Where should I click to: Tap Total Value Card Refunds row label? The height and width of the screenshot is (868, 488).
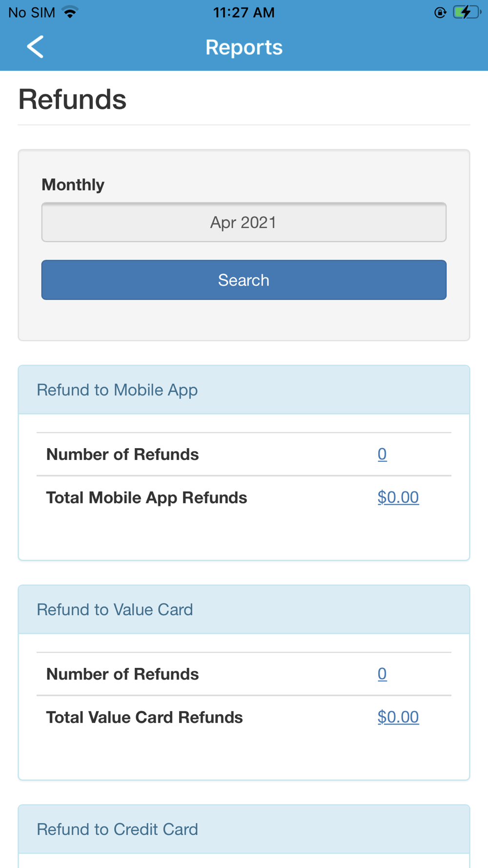click(144, 717)
